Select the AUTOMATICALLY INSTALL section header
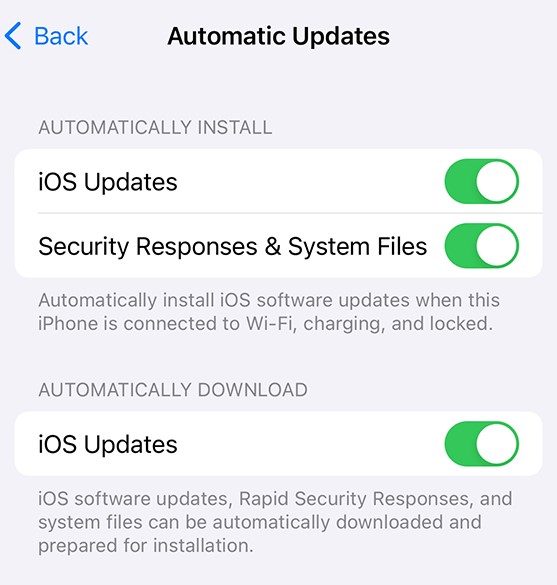This screenshot has width=557, height=585. coord(155,127)
